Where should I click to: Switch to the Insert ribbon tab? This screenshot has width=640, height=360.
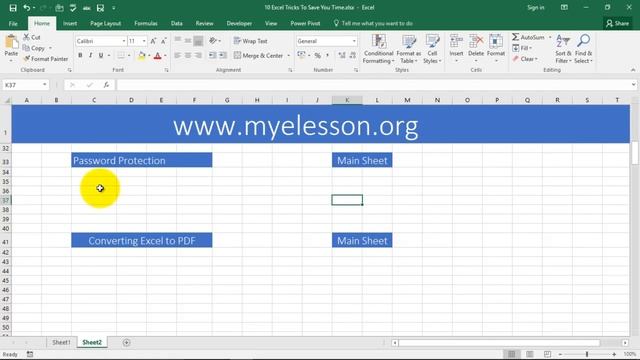pyautogui.click(x=70, y=24)
